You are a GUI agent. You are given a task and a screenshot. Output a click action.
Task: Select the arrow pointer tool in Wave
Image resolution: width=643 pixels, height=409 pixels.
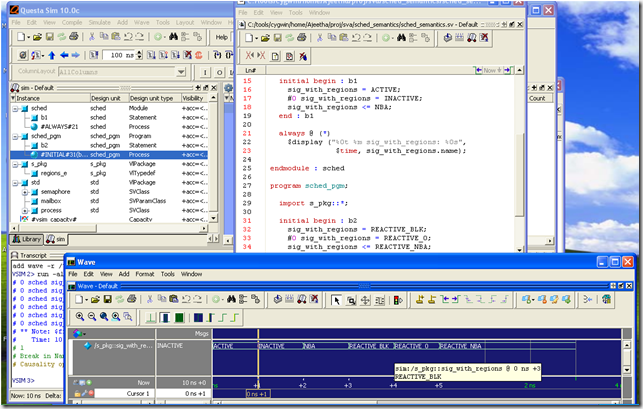coord(338,299)
